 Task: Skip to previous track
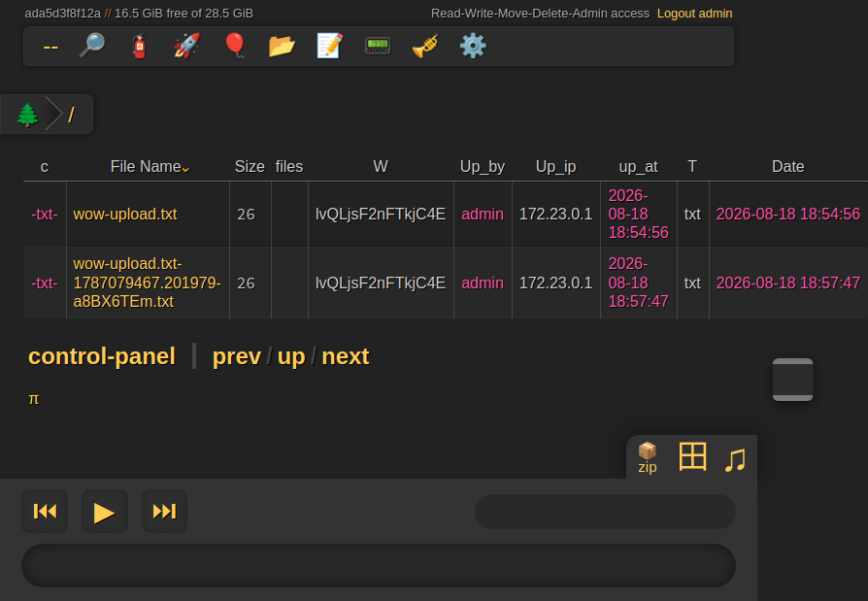pos(45,511)
